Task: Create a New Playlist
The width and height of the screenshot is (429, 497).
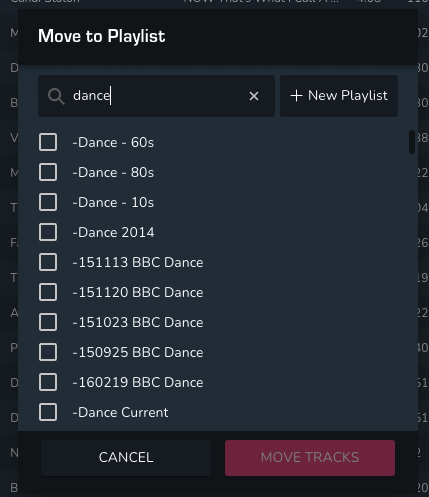Action: [x=339, y=96]
